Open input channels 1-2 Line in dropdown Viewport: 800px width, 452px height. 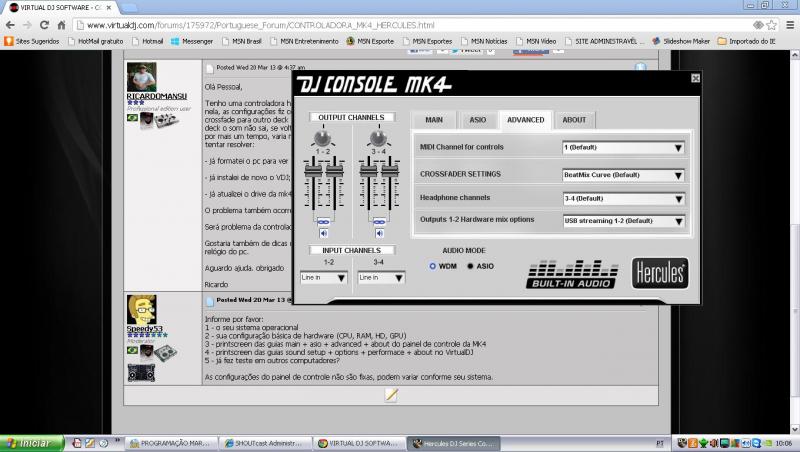coord(323,278)
